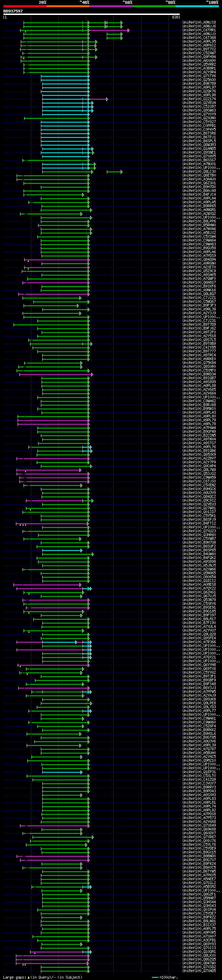222x980 pixels.
Task: Click hit UniRef100_Q7XTV6
Action: coord(199,76)
